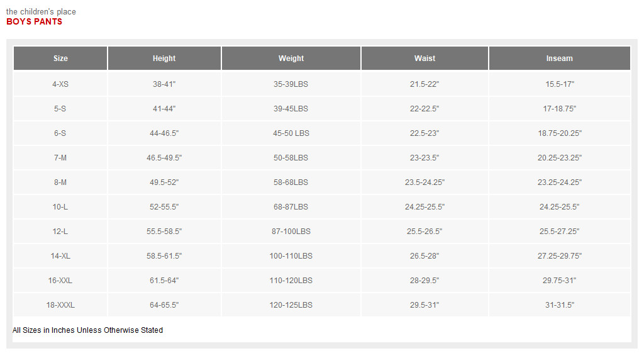Click the Waist column header
Viewport: 644px width, 358px height.
pyautogui.click(x=425, y=59)
